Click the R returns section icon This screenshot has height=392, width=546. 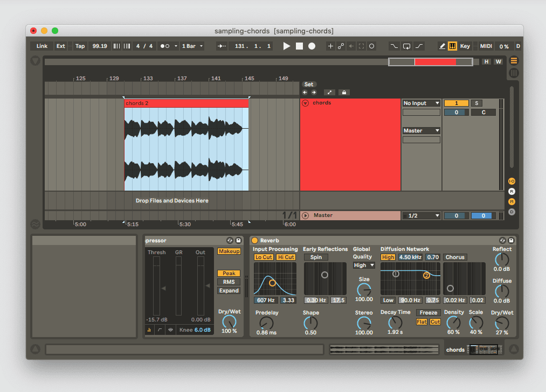tap(510, 191)
